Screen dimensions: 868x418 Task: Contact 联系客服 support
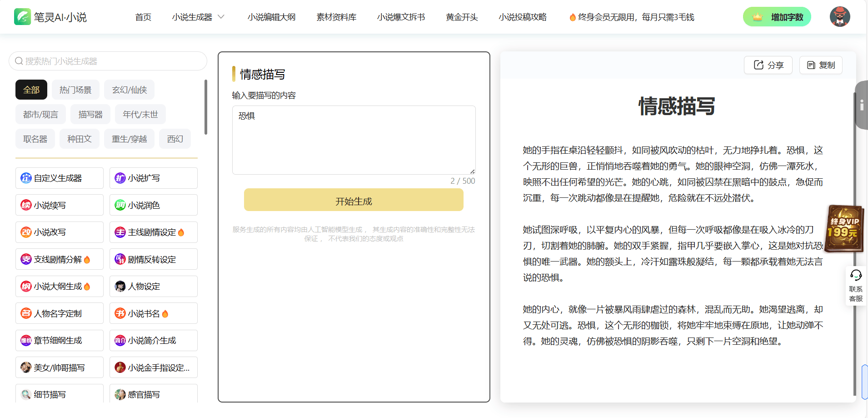coord(856,286)
